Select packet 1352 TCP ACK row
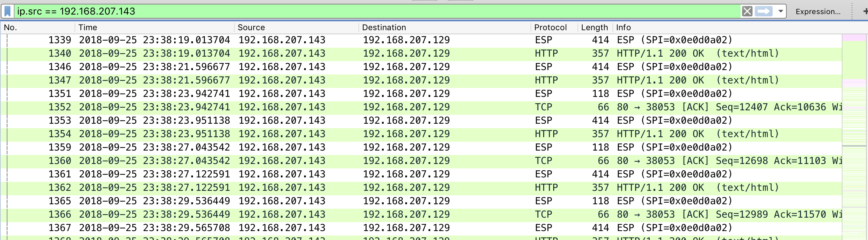868x240 pixels. click(410, 107)
